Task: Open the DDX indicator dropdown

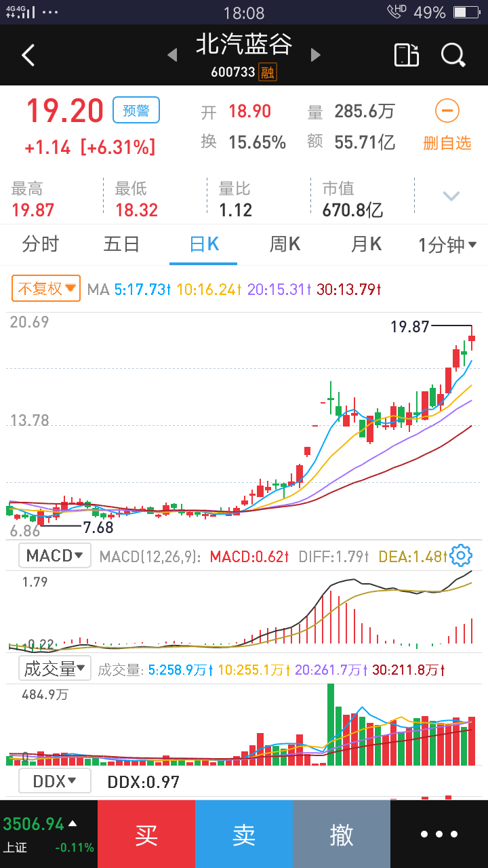Action: 54,781
